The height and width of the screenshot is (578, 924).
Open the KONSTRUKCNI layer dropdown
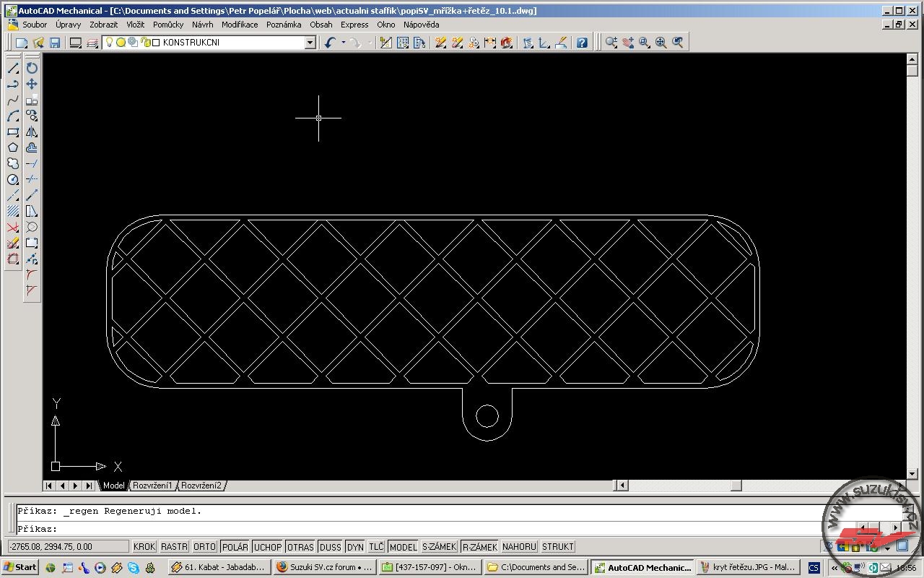pos(310,43)
